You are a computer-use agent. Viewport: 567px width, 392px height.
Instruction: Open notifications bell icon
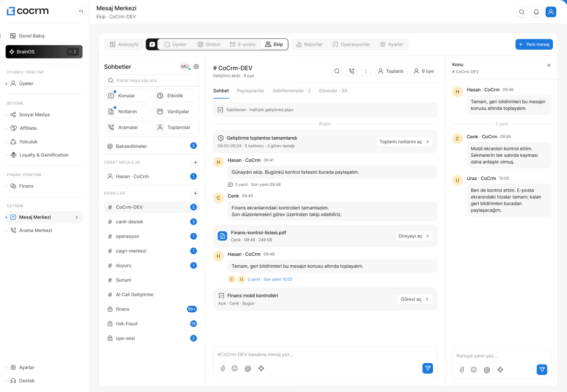pos(536,12)
